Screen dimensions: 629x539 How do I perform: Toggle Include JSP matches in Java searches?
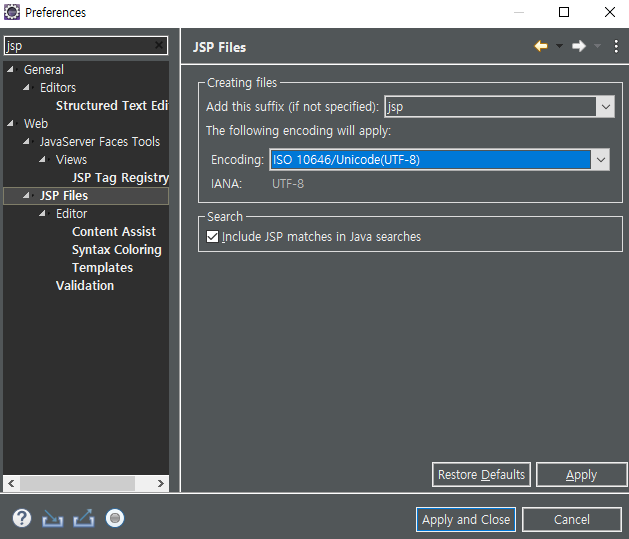[x=212, y=237]
